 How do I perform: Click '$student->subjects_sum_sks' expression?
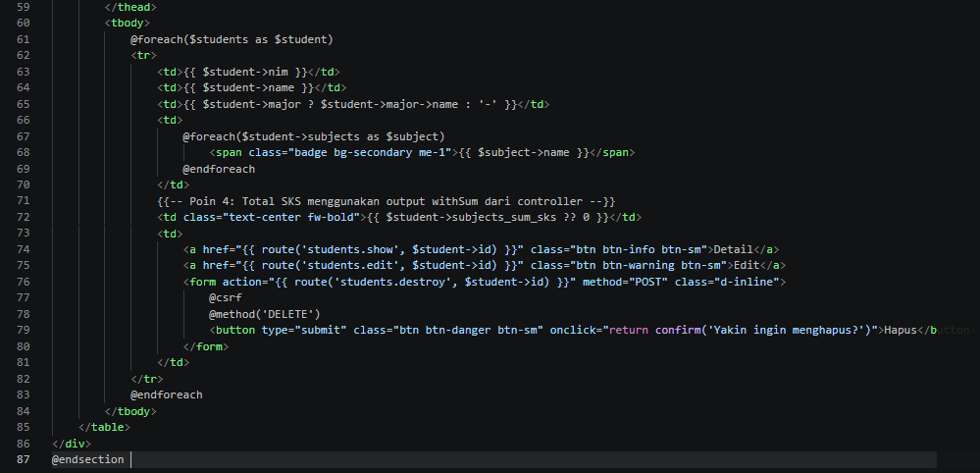(x=473, y=218)
